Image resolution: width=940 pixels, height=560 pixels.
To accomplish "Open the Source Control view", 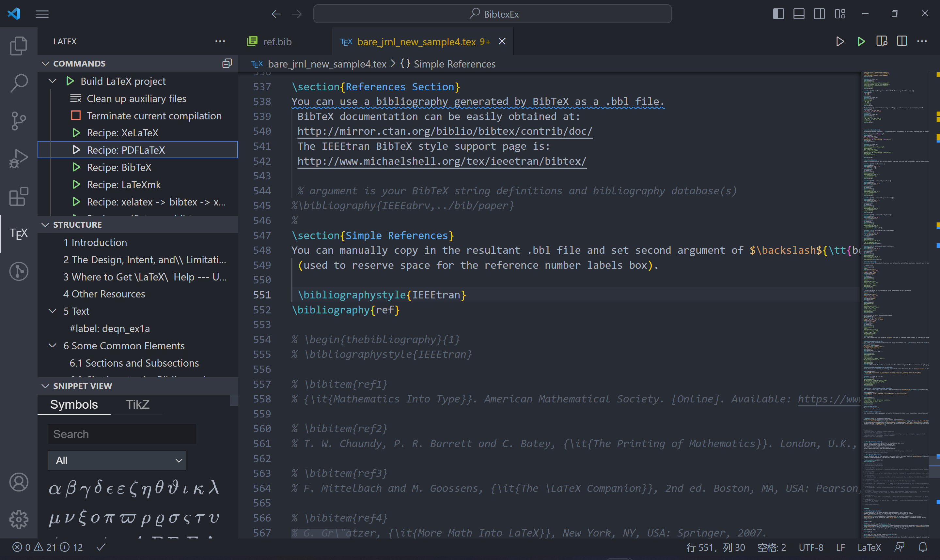I will click(19, 121).
